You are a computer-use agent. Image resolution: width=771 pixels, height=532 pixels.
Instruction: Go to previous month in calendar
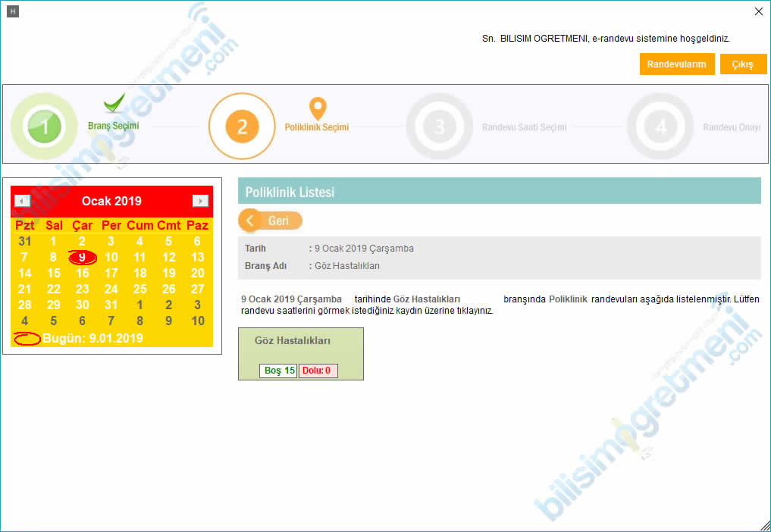[23, 201]
